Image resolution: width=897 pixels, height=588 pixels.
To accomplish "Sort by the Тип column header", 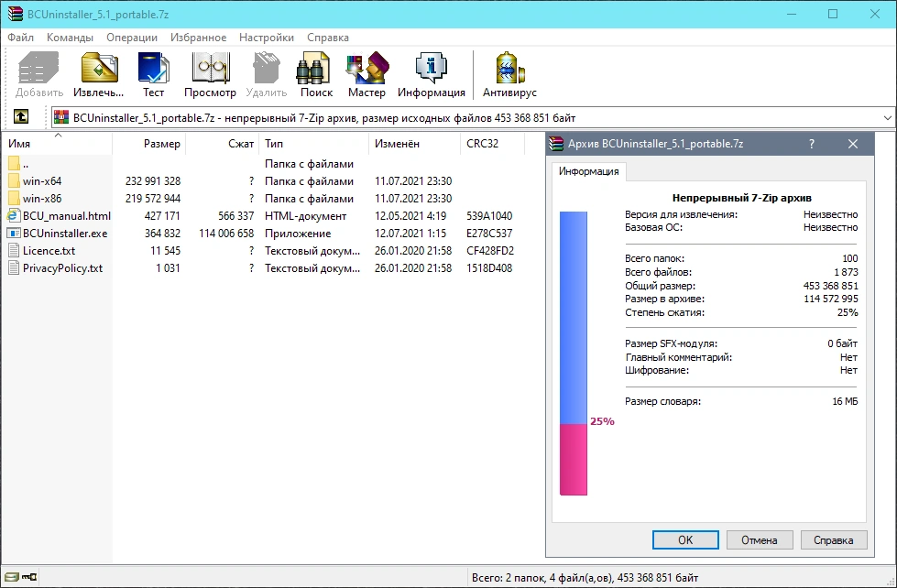I will [x=314, y=144].
